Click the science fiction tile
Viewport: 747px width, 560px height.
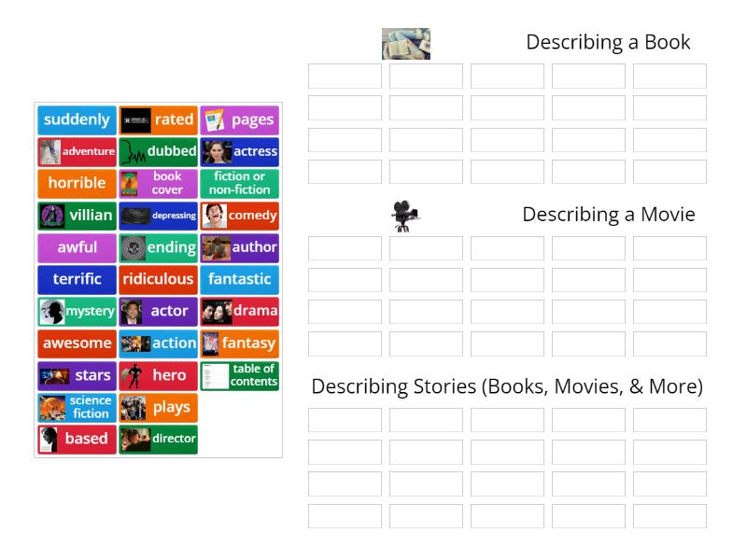(x=76, y=407)
